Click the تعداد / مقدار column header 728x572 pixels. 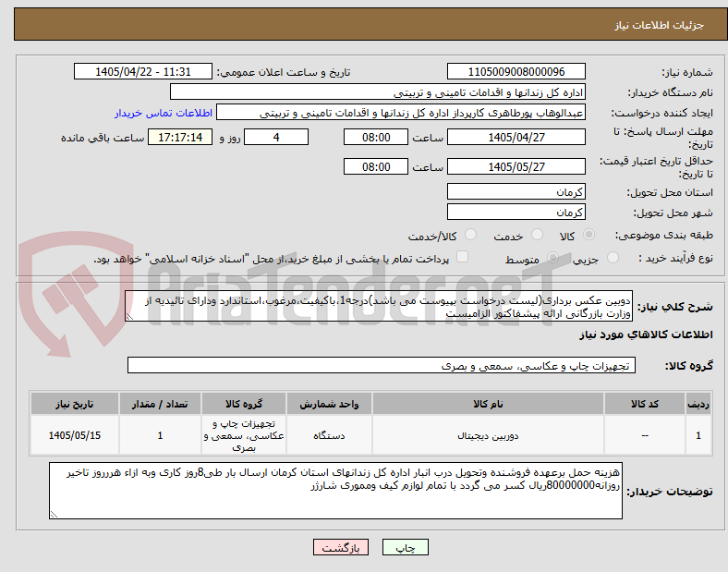click(160, 404)
